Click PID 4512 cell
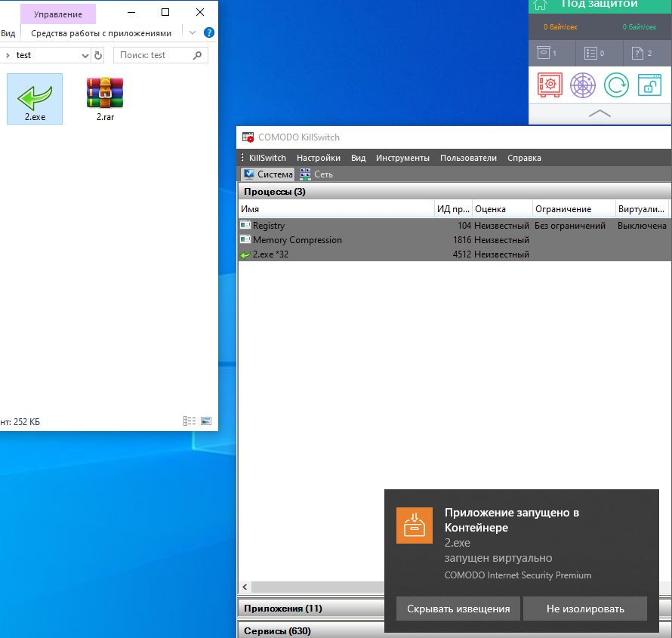Viewport: 672px width, 638px height. [x=462, y=254]
